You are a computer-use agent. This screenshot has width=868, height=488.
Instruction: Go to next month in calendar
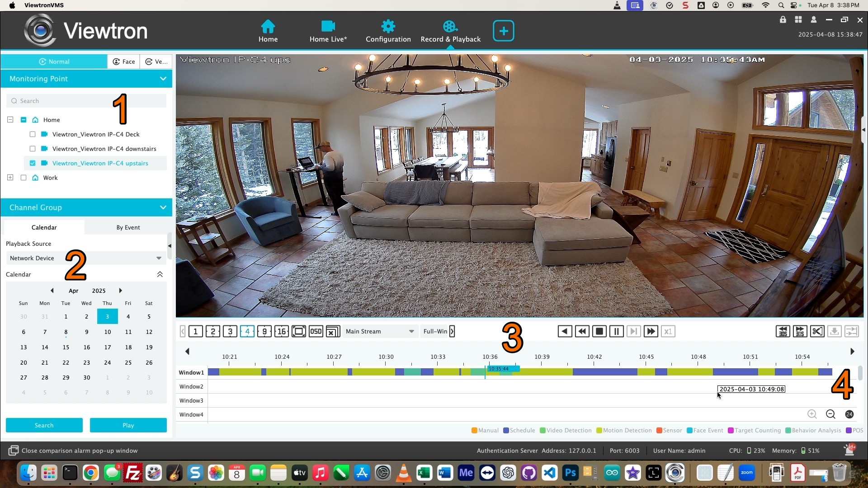pyautogui.click(x=120, y=291)
